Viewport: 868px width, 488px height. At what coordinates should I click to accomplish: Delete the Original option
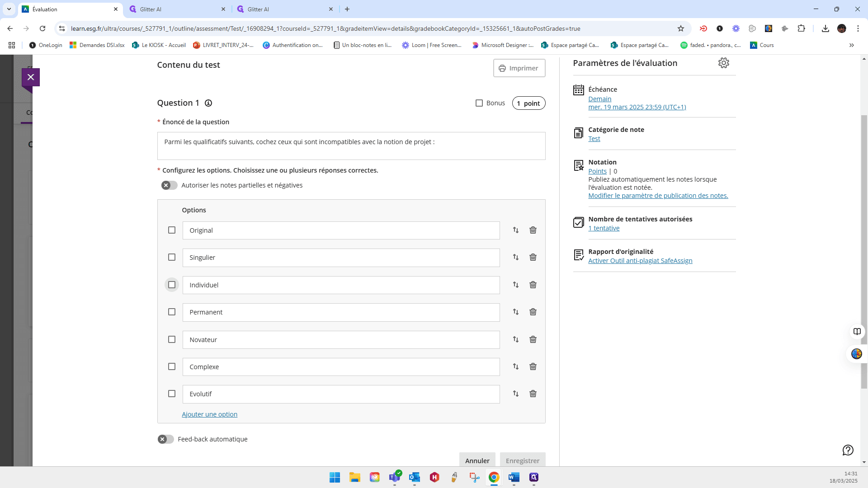(533, 230)
